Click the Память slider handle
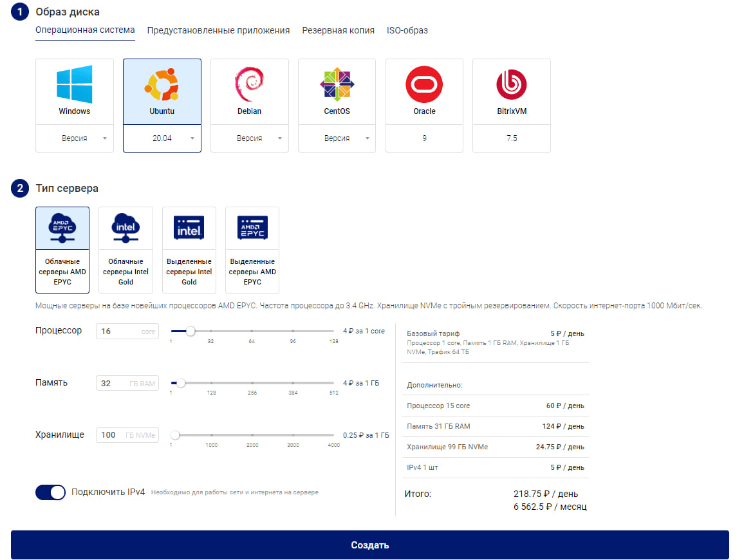This screenshot has height=560, width=744. [181, 383]
